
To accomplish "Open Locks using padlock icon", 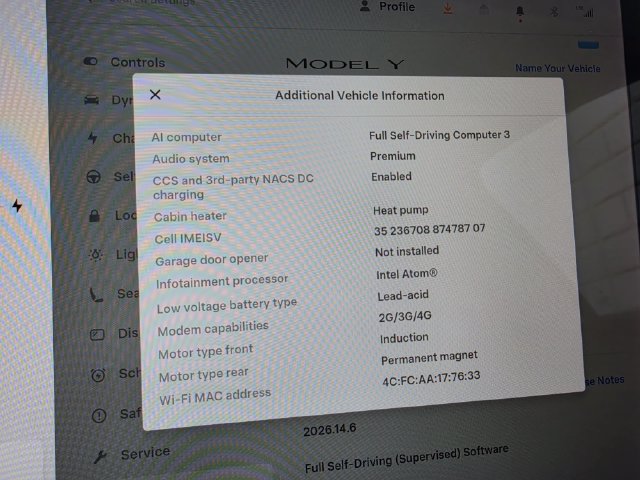I will 94,216.
